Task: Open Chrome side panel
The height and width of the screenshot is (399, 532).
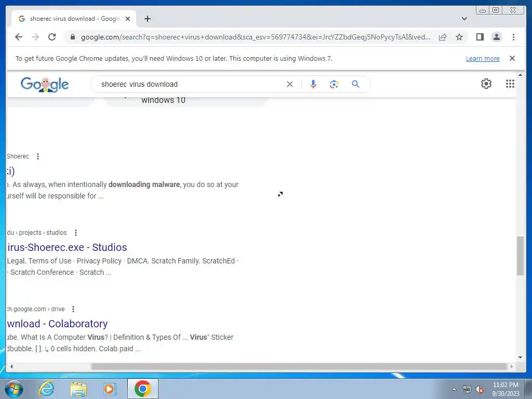Action: coord(480,37)
